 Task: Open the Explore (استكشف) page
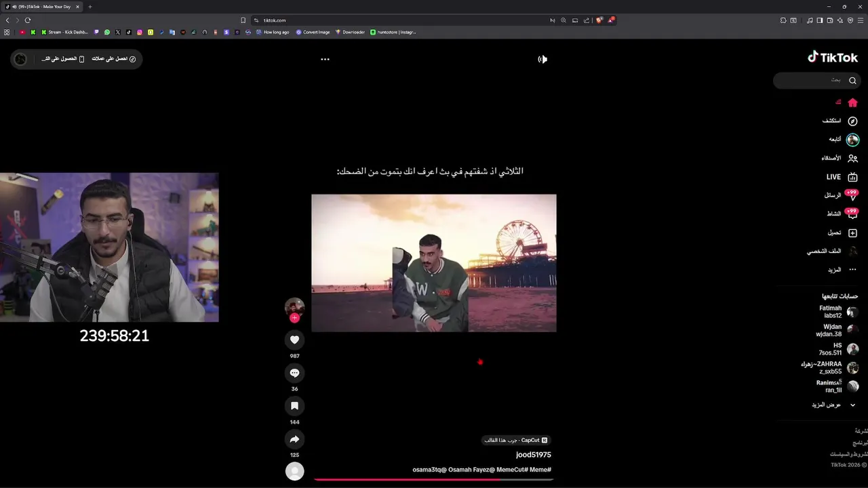(840, 121)
